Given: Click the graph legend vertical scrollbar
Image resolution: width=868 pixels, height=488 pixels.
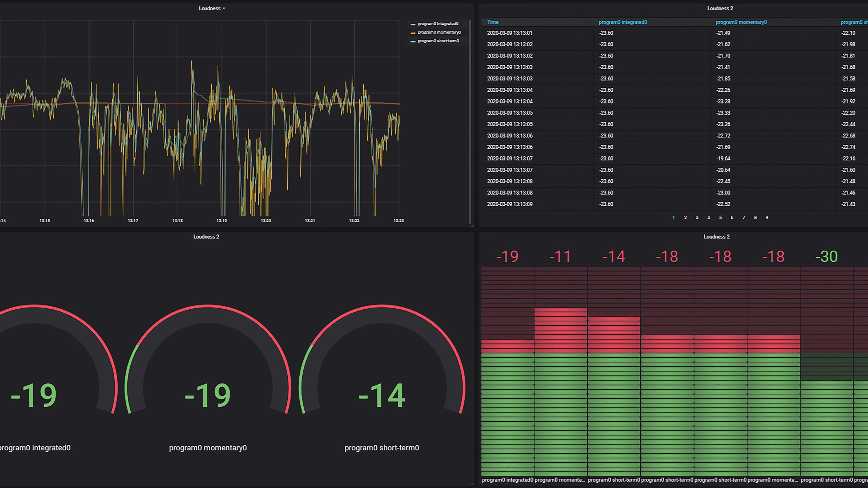Looking at the screenshot, I should click(470, 121).
